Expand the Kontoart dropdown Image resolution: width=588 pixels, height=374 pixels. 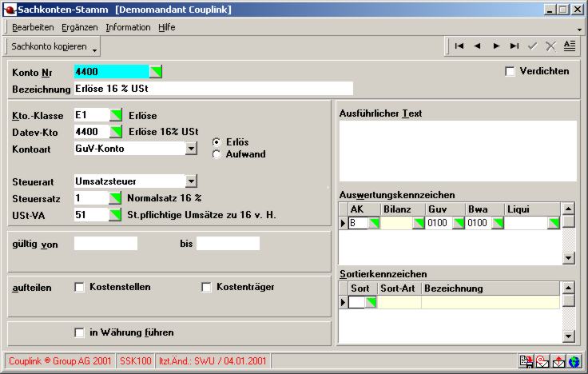tap(191, 148)
